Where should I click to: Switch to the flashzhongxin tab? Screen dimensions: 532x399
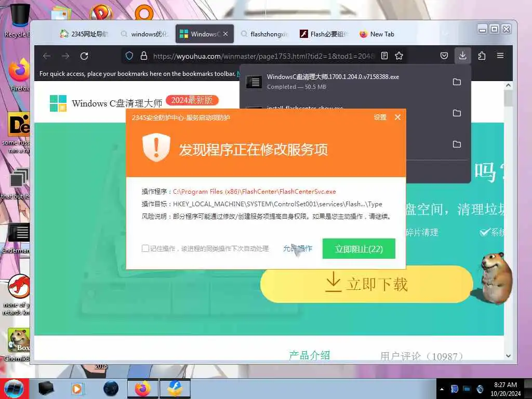tap(264, 34)
